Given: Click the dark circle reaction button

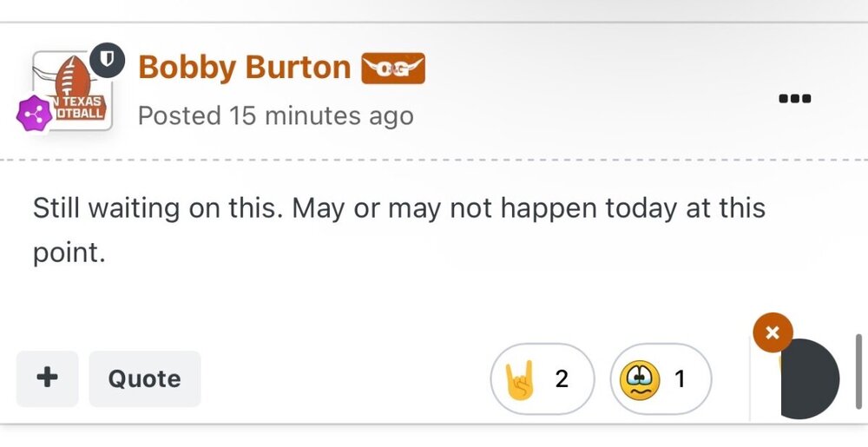Looking at the screenshot, I should tap(812, 379).
